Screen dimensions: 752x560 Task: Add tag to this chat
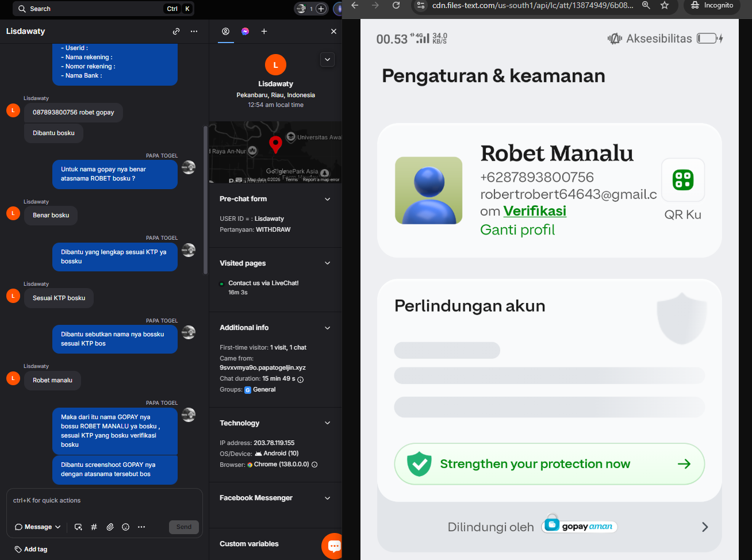coord(31,549)
